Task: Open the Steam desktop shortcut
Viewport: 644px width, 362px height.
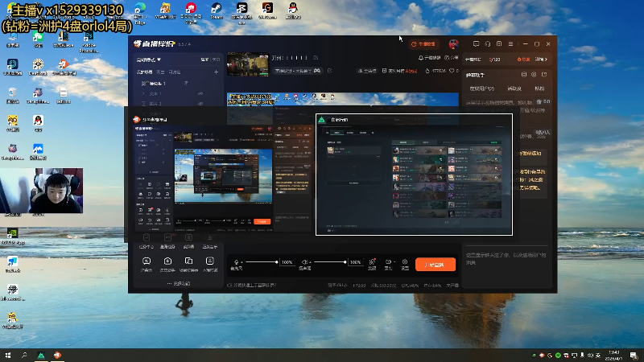Action: pyautogui.click(x=217, y=10)
